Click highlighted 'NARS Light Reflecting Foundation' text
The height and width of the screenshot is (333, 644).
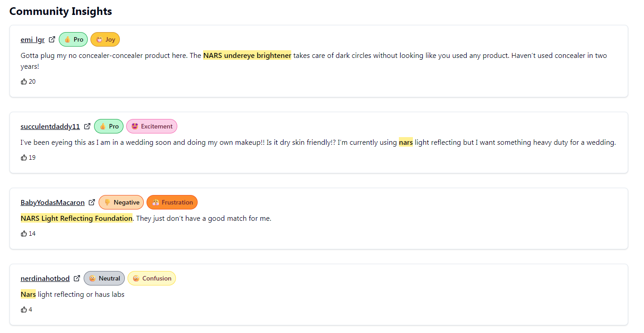(76, 218)
